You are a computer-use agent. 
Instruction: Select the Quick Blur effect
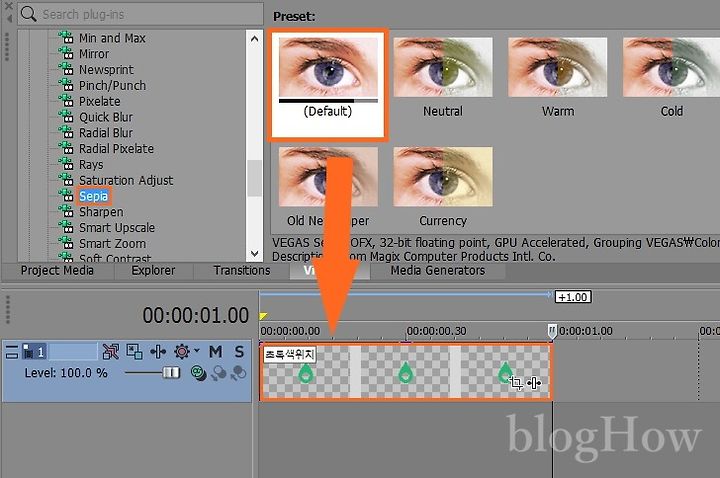106,117
